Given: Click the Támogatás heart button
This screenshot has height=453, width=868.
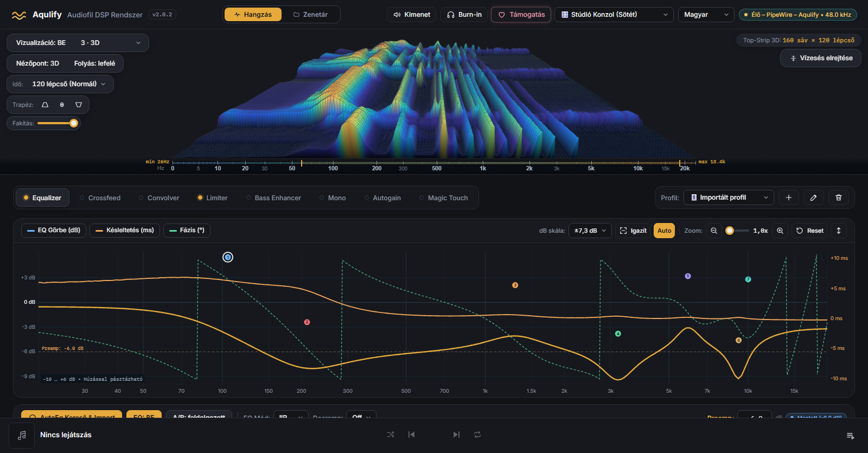Looking at the screenshot, I should point(521,15).
